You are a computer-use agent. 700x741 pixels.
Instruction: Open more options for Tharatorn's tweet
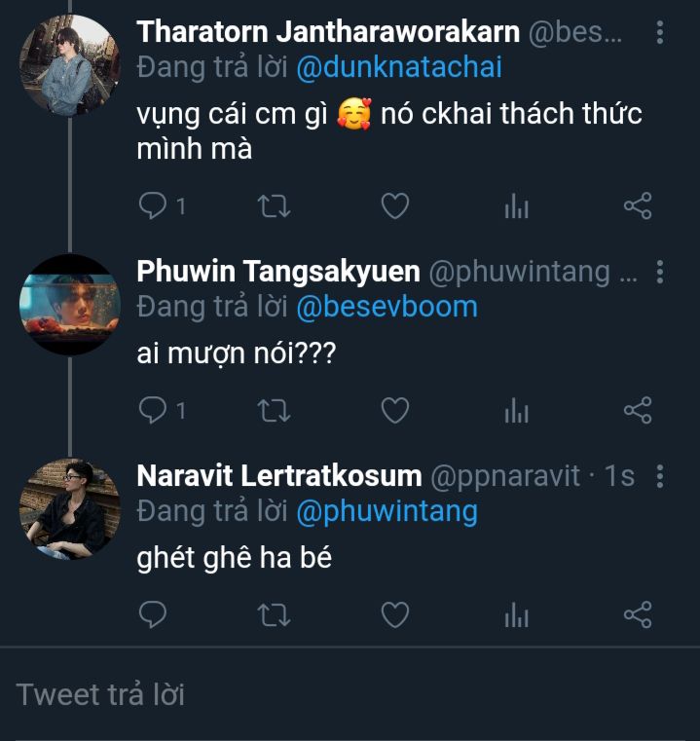[x=660, y=33]
